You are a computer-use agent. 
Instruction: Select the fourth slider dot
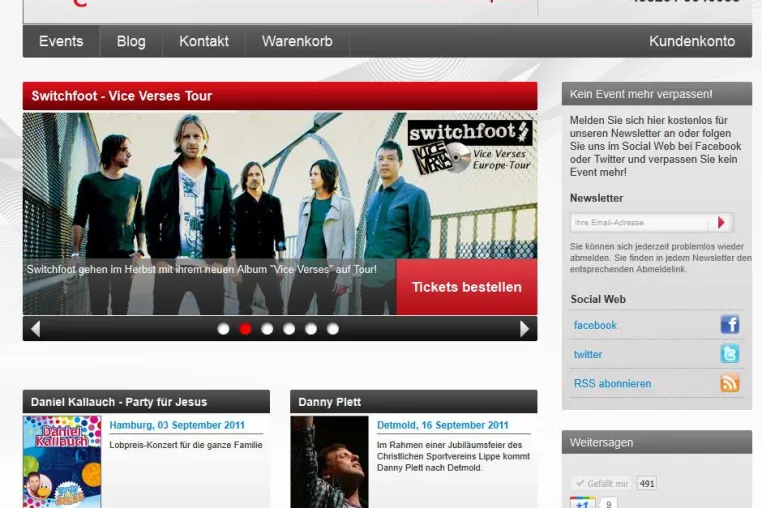click(289, 329)
